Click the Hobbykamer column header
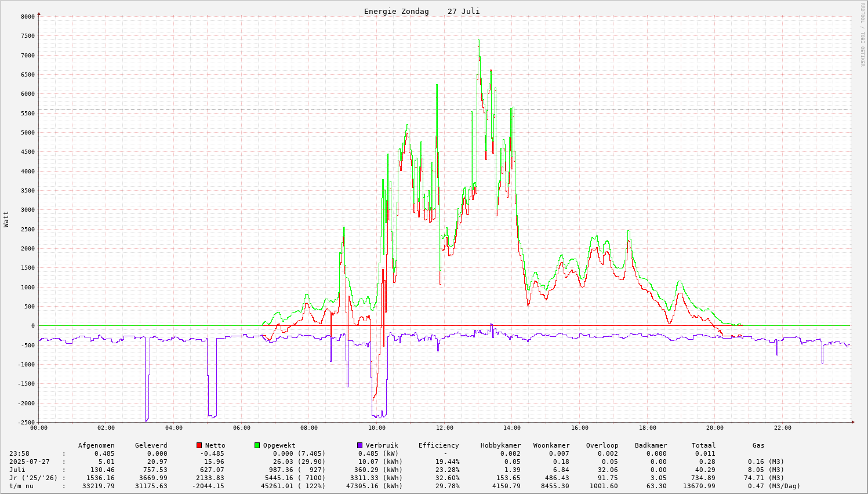This screenshot has width=868, height=494. (500, 445)
